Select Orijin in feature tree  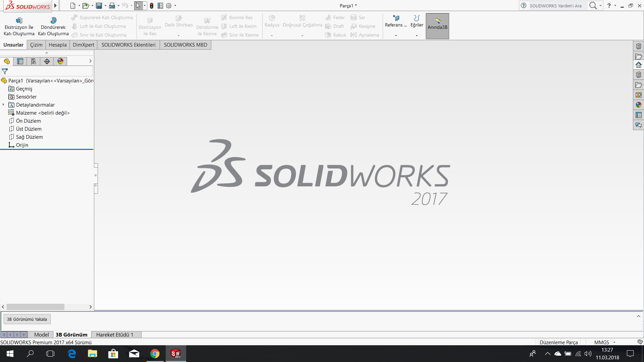pos(22,145)
